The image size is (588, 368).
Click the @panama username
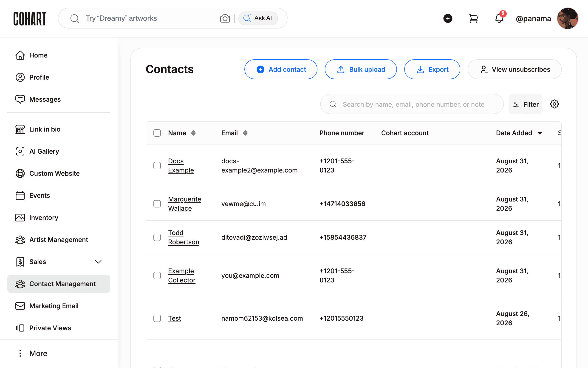533,18
